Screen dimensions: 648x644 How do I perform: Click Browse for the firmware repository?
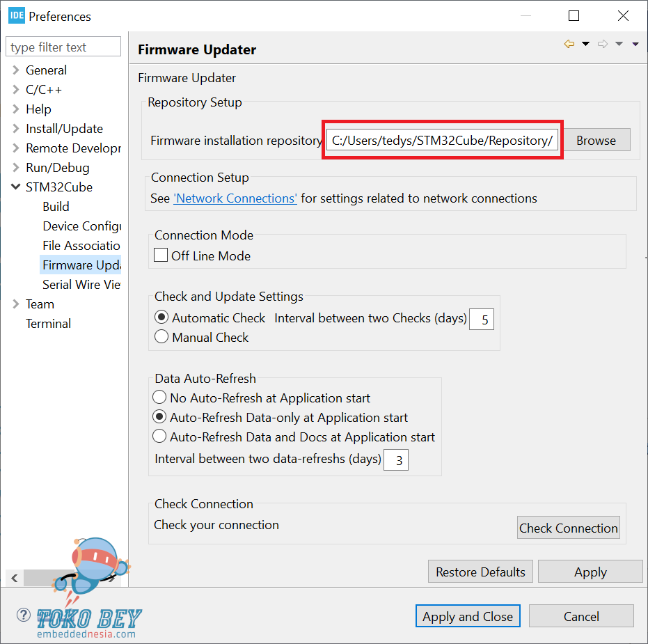pos(596,140)
